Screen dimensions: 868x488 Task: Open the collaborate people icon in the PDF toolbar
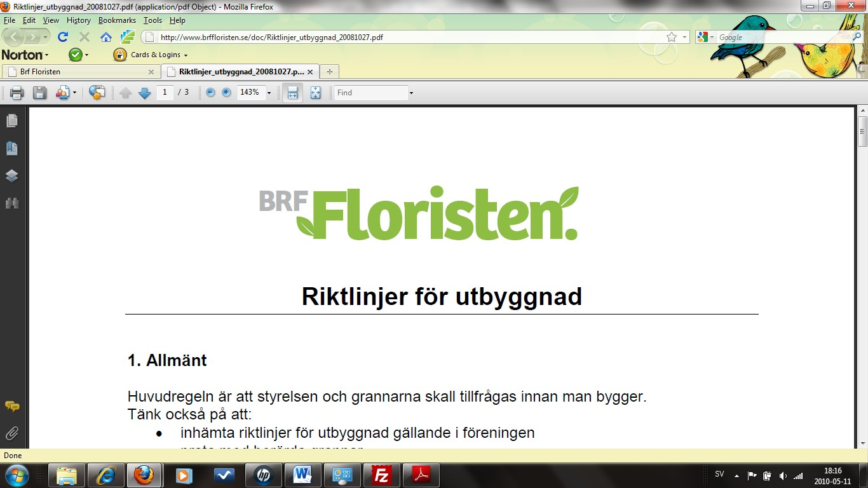click(62, 93)
